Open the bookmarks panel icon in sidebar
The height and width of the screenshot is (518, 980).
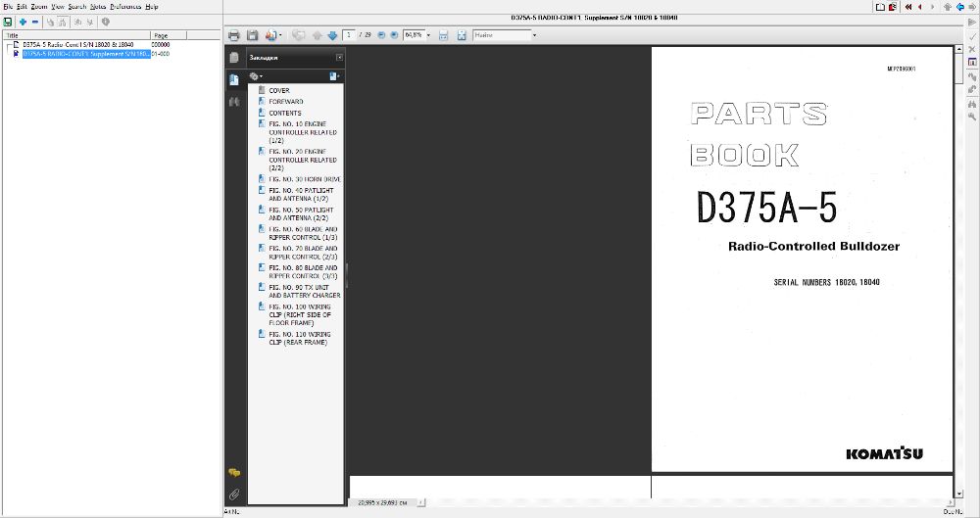(234, 79)
